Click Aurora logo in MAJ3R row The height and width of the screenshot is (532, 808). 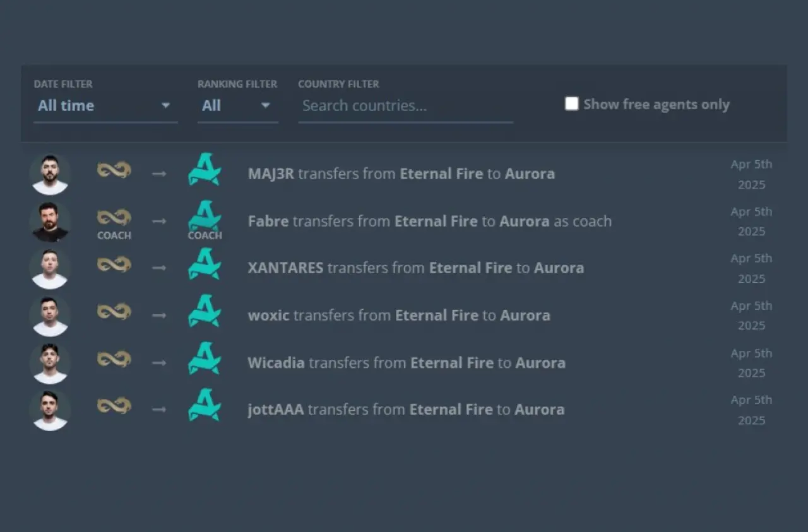point(205,170)
